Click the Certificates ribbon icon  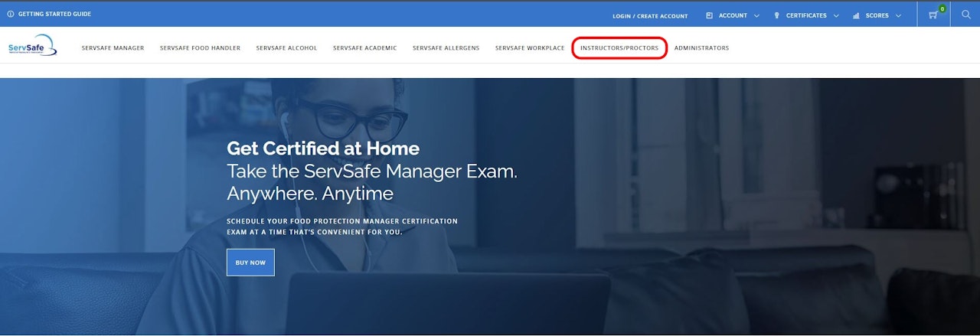tap(776, 15)
